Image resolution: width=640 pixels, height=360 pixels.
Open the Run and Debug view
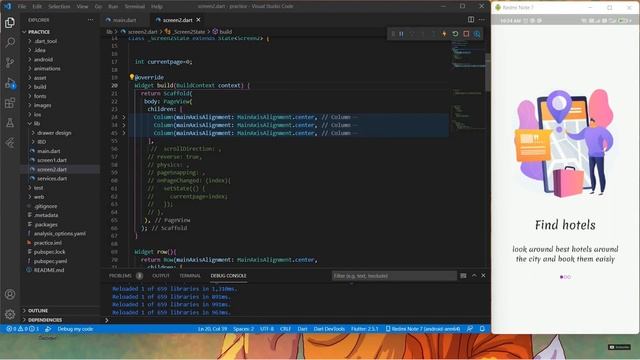(x=10, y=83)
